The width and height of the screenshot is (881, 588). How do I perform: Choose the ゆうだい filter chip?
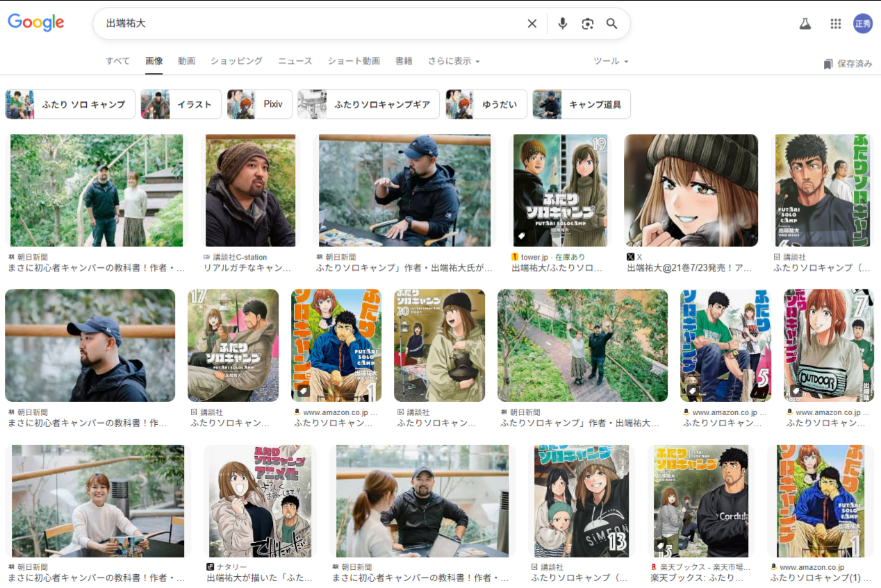tap(486, 104)
